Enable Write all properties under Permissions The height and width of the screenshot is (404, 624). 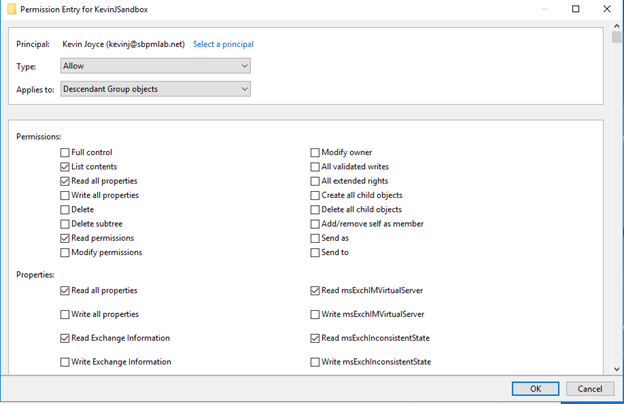(65, 195)
